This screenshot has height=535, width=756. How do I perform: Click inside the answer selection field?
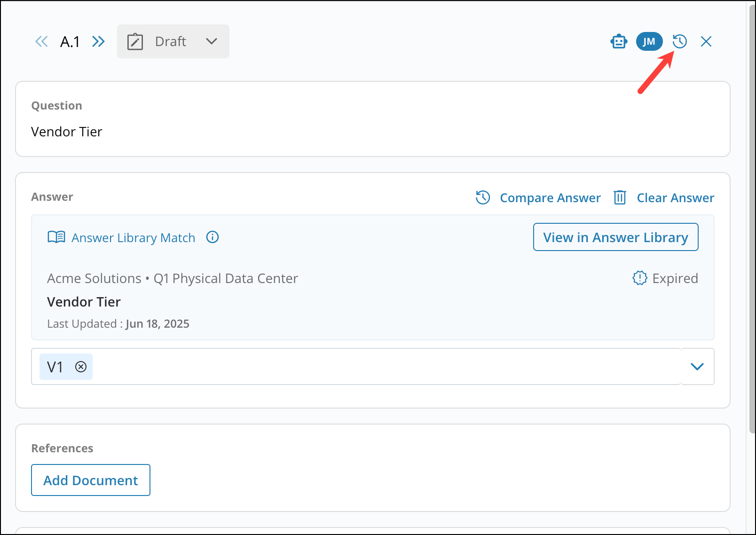(x=376, y=367)
